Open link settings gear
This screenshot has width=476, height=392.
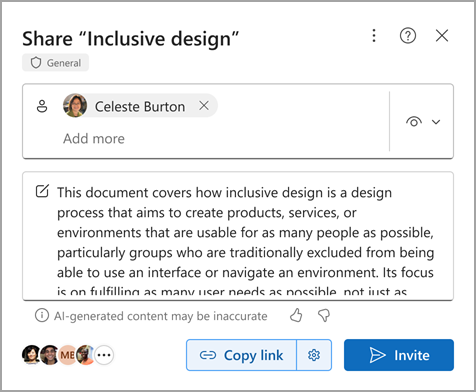[x=314, y=355]
